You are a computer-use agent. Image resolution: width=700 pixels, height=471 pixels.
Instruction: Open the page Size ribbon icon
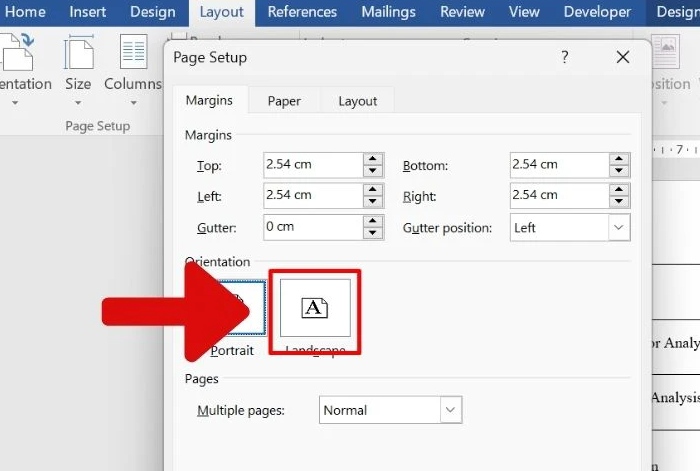pos(79,52)
